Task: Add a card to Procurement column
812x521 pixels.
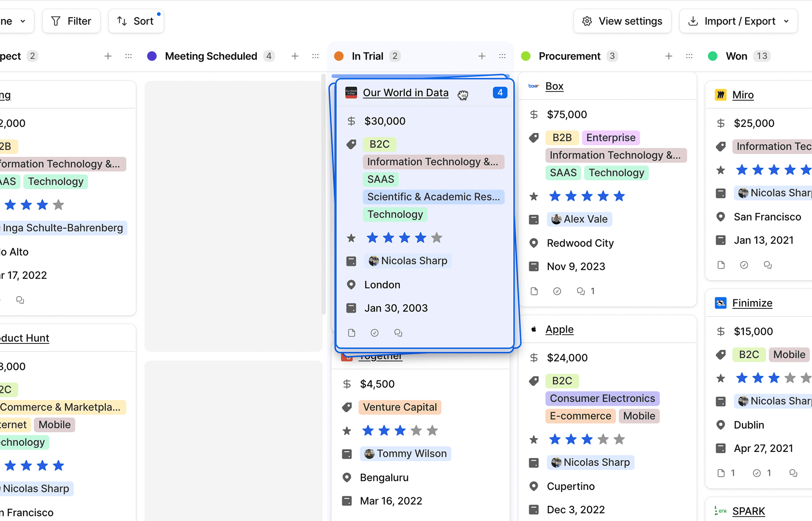Action: [669, 56]
